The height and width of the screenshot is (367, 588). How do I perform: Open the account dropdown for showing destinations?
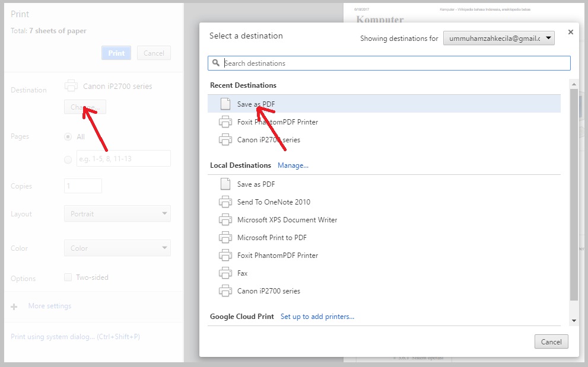point(499,39)
